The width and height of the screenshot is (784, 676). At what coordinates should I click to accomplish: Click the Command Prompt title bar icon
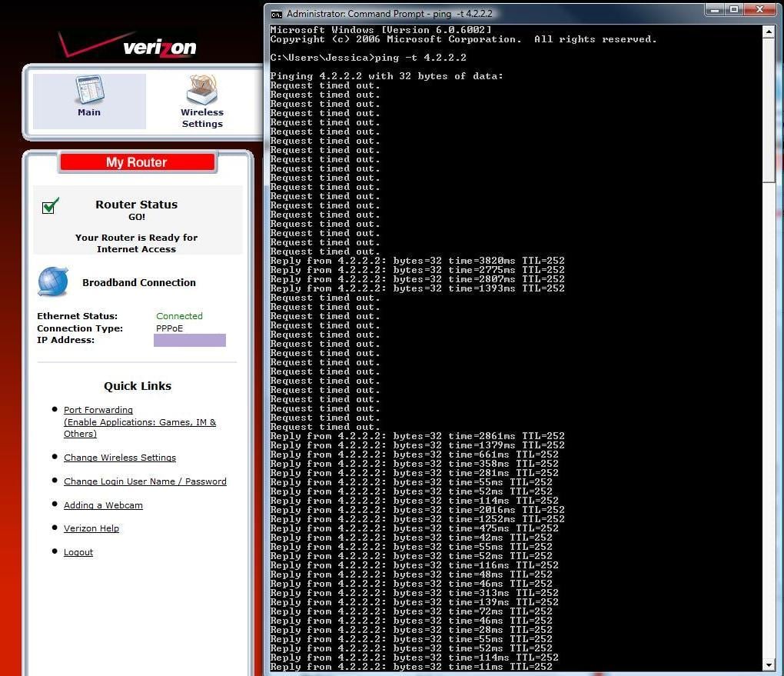pyautogui.click(x=276, y=14)
